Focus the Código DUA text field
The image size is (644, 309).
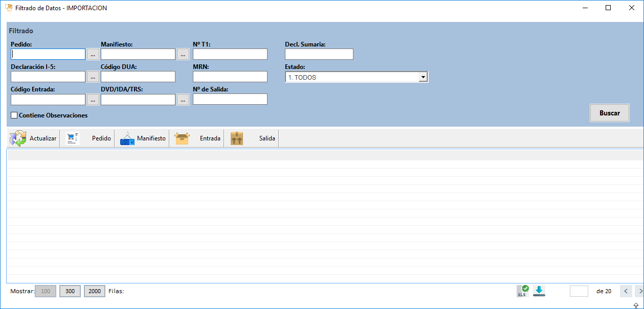tap(138, 77)
